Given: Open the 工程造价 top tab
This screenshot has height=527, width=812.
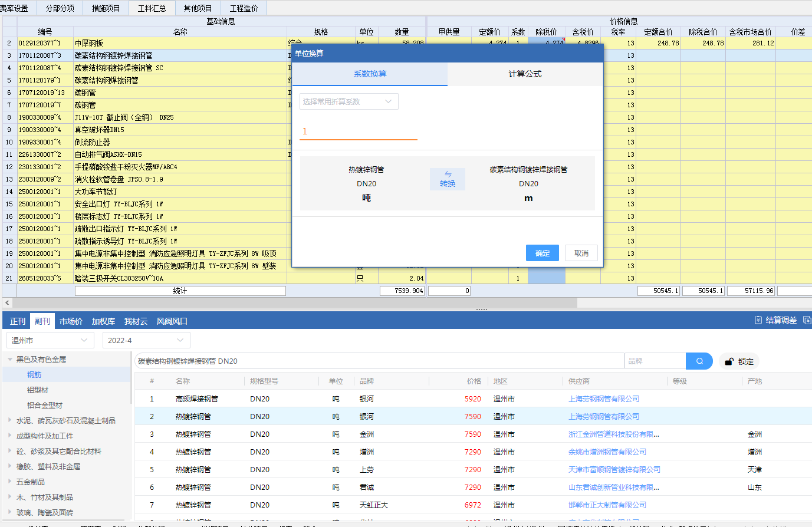Looking at the screenshot, I should (244, 8).
